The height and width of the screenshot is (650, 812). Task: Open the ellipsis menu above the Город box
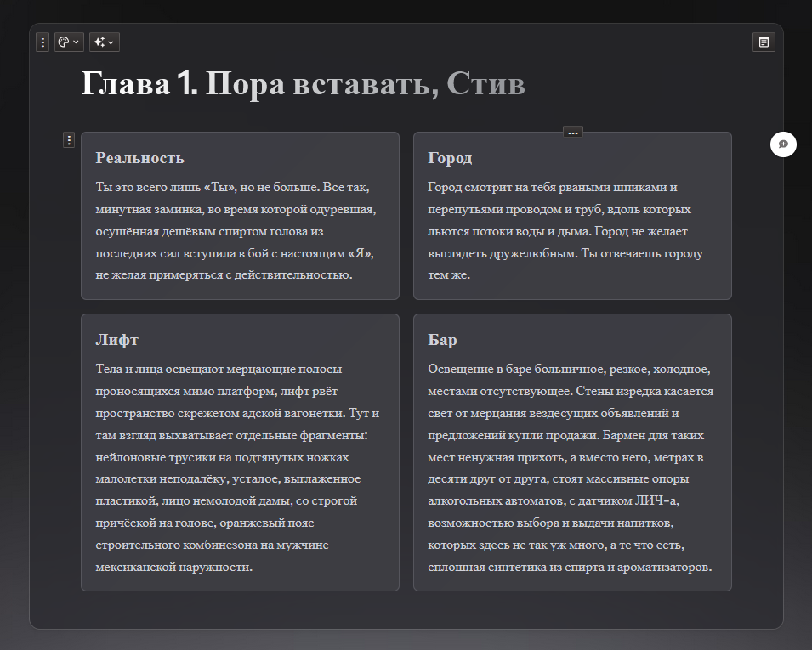click(x=572, y=132)
